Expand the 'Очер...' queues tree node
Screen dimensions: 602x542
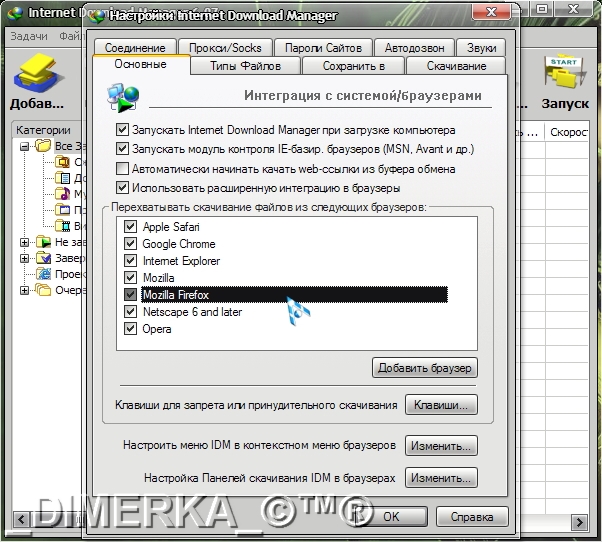(x=24, y=290)
